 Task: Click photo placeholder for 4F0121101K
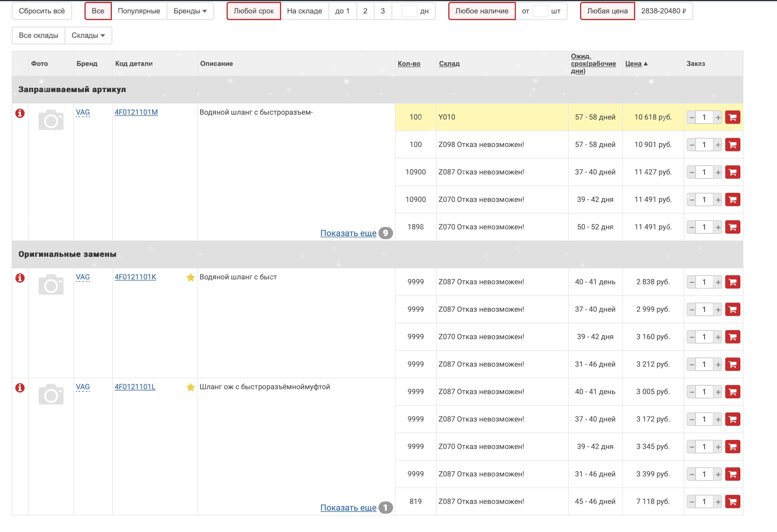coord(51,285)
